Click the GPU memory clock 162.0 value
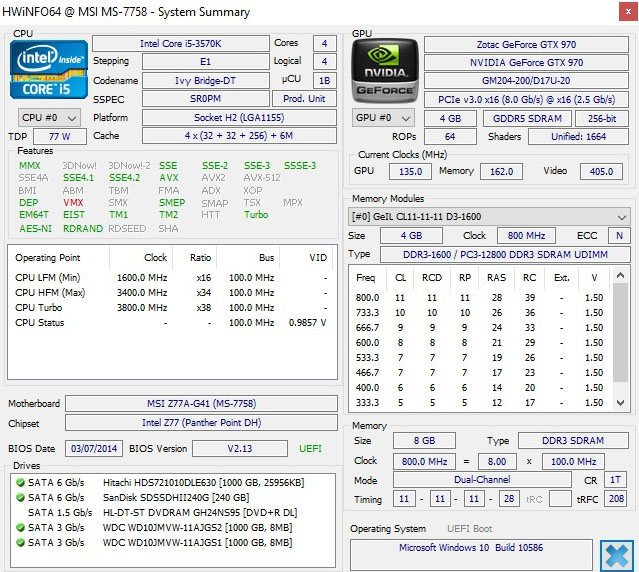Screen dimensions: 639x572 click(x=501, y=172)
